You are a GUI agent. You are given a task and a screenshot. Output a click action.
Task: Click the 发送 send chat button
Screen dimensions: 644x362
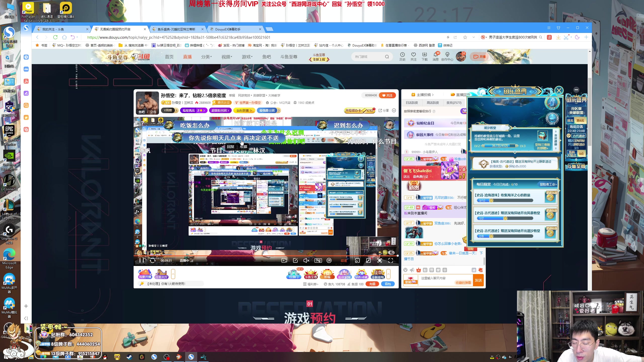tap(478, 280)
